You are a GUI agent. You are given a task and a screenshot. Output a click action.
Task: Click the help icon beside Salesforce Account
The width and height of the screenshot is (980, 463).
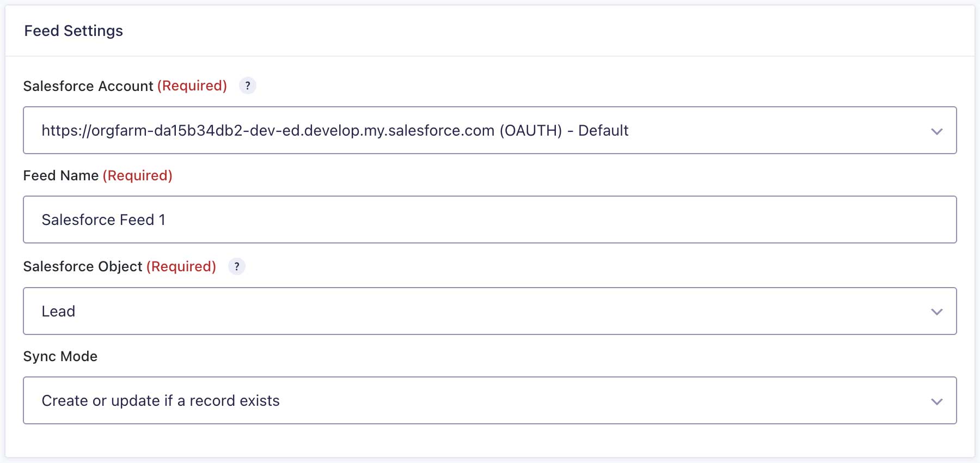248,86
